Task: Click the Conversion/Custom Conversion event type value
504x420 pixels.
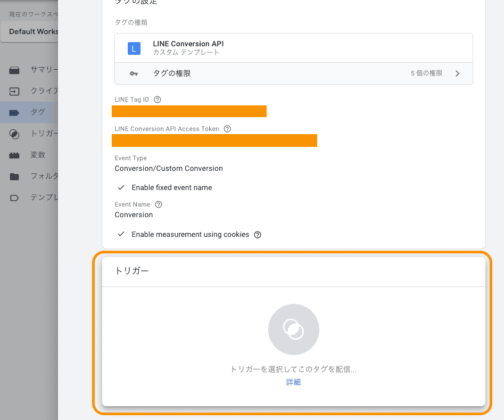Action: click(x=169, y=169)
